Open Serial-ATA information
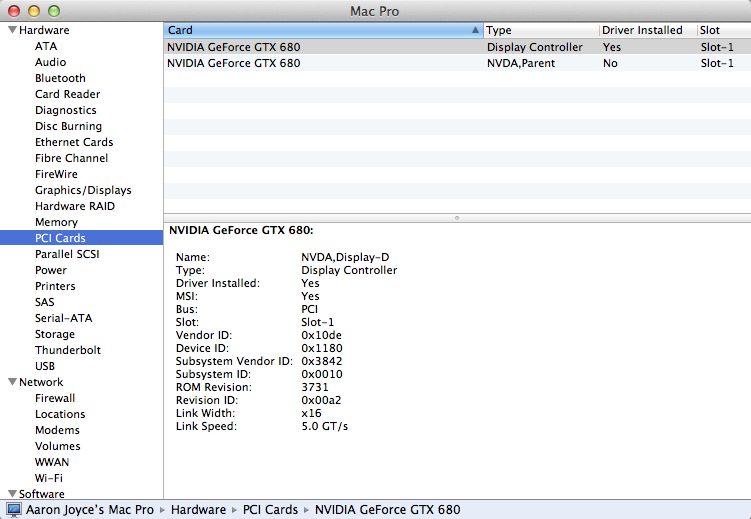Viewport: 751px width, 519px height. [64, 318]
